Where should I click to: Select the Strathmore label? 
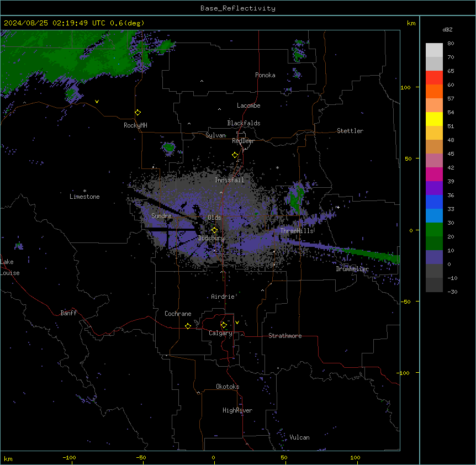[285, 336]
